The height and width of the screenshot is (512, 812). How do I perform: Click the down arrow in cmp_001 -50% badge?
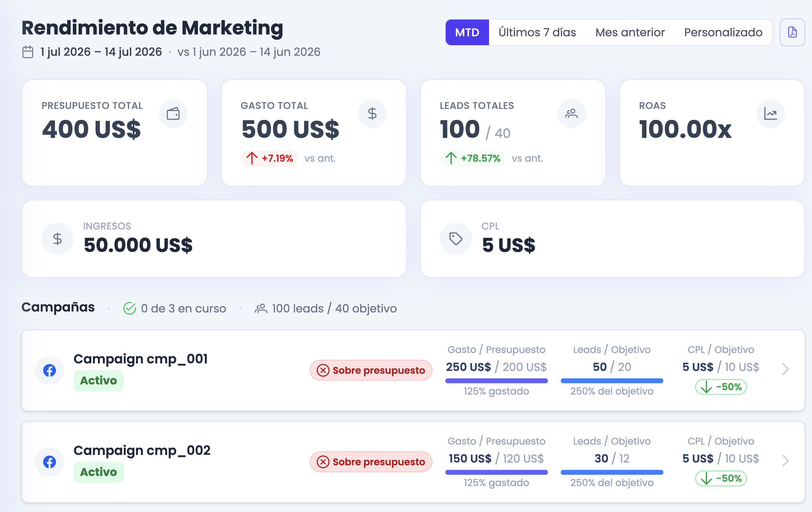pos(706,387)
